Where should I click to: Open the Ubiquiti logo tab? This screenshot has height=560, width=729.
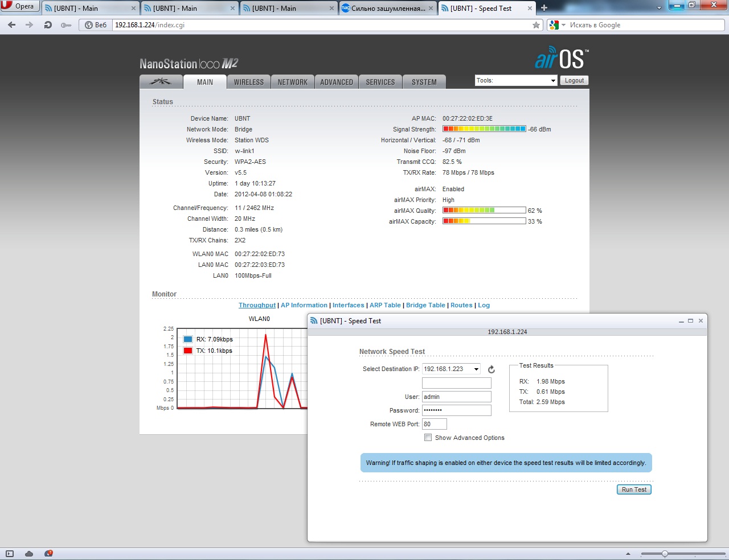161,82
